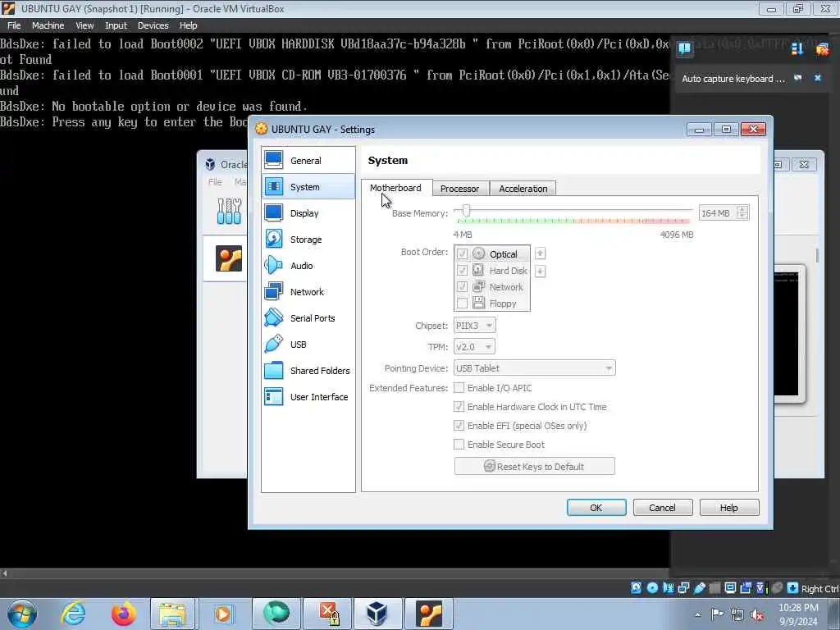Viewport: 840px width, 630px height.
Task: Show hidden tray icons arrow
Action: coord(697,614)
